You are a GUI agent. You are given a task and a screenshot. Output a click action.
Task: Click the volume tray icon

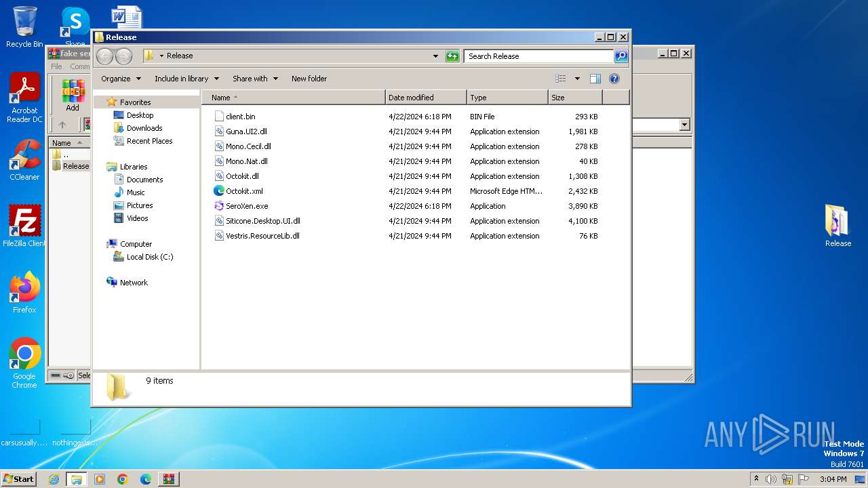(x=771, y=479)
